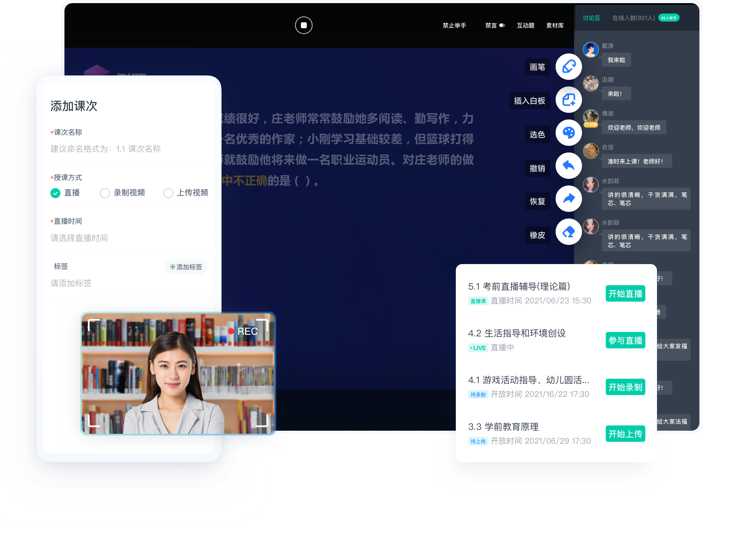Select the 选色 (color picker) tool
This screenshot has width=756, height=536.
567,132
